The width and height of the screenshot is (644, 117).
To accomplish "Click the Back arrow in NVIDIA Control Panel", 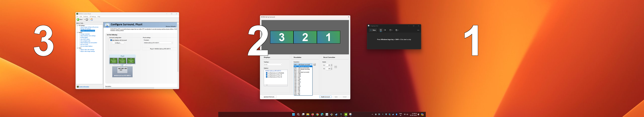I will pos(78,19).
